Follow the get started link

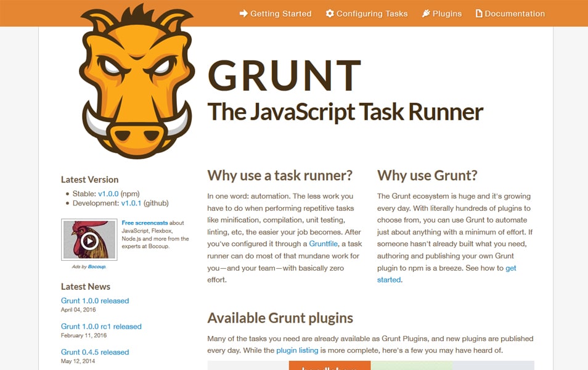click(x=447, y=274)
